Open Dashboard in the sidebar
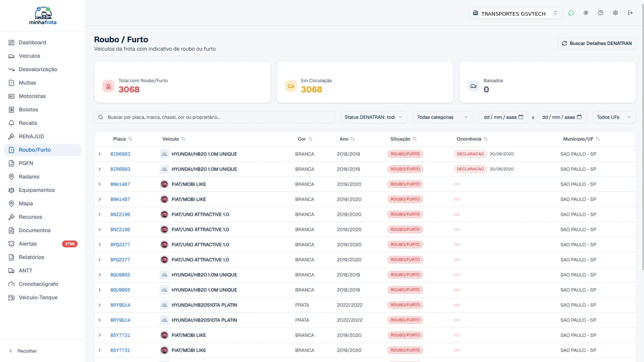The height and width of the screenshot is (362, 644). (x=43, y=43)
